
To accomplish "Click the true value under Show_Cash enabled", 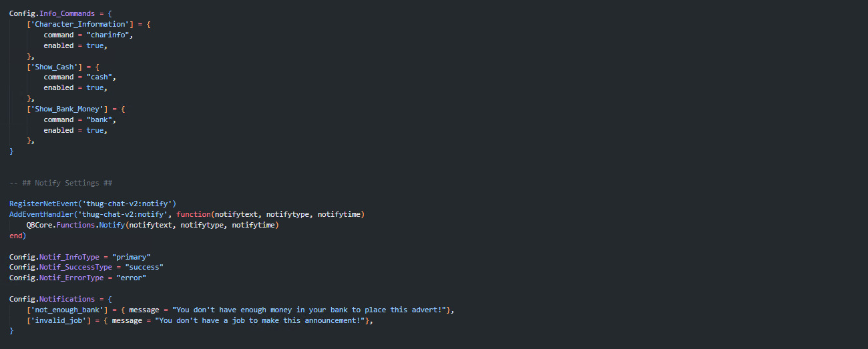I will [94, 88].
